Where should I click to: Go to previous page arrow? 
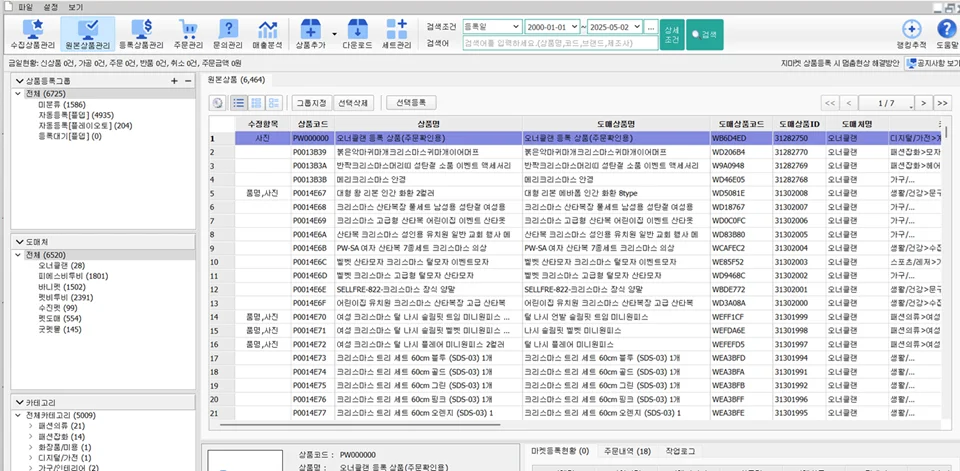point(849,103)
